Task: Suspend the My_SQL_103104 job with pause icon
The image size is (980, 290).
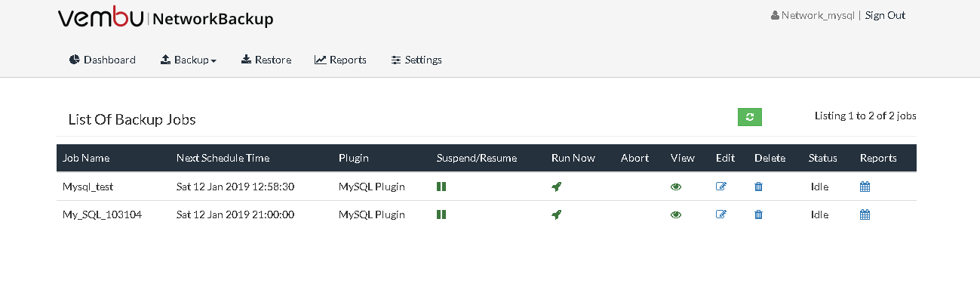Action: click(x=441, y=214)
